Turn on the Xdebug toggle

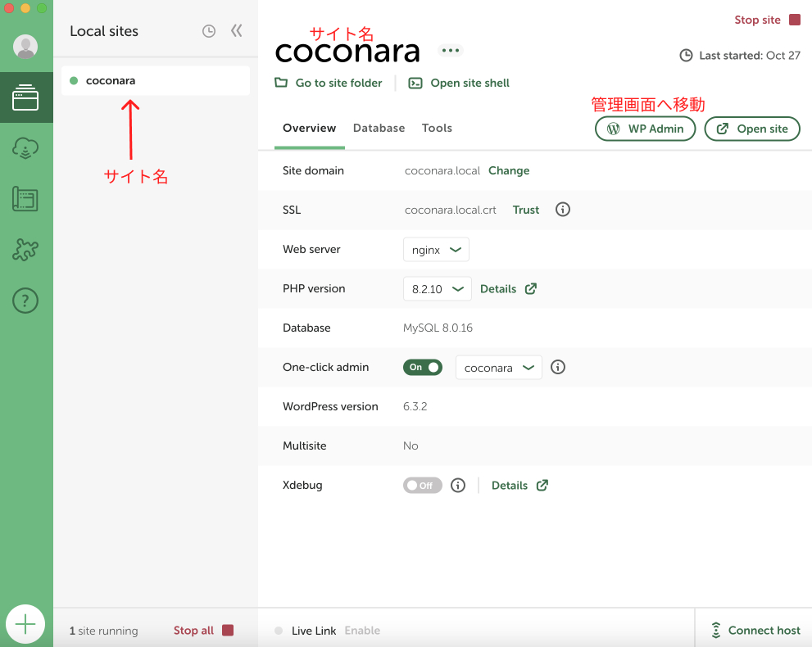pyautogui.click(x=423, y=485)
